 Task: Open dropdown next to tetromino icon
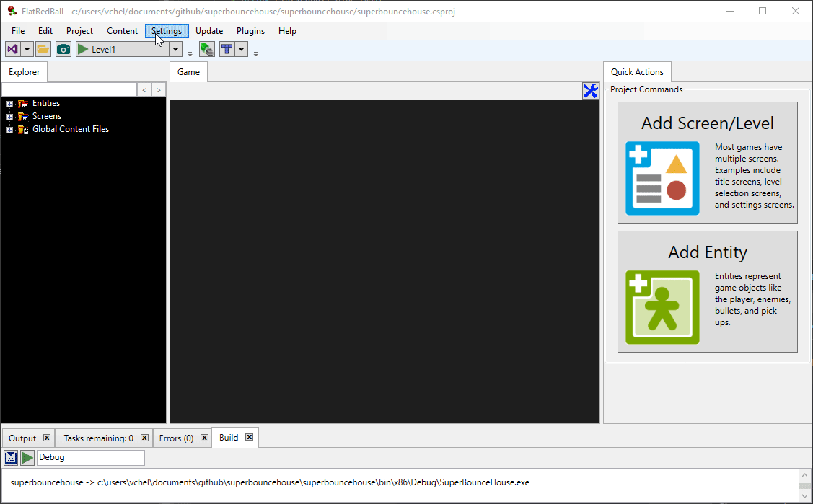[x=241, y=49]
